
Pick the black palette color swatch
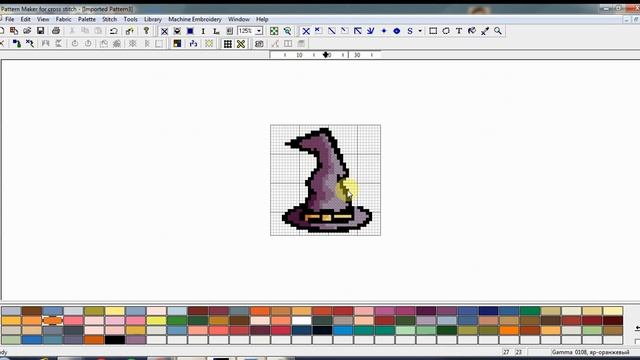[x=115, y=340]
